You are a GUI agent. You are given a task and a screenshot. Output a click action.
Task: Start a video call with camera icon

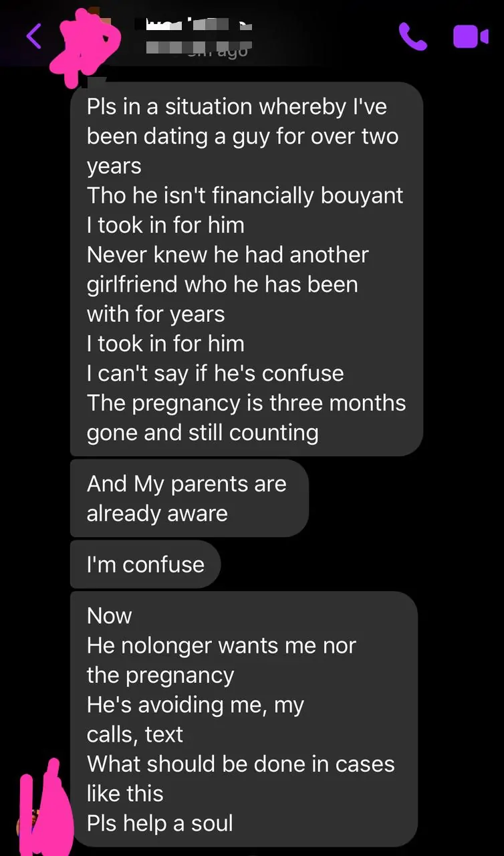(471, 36)
